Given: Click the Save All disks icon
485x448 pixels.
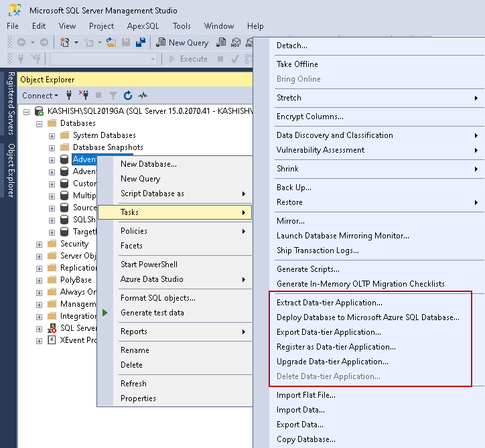Looking at the screenshot, I should tap(141, 42).
